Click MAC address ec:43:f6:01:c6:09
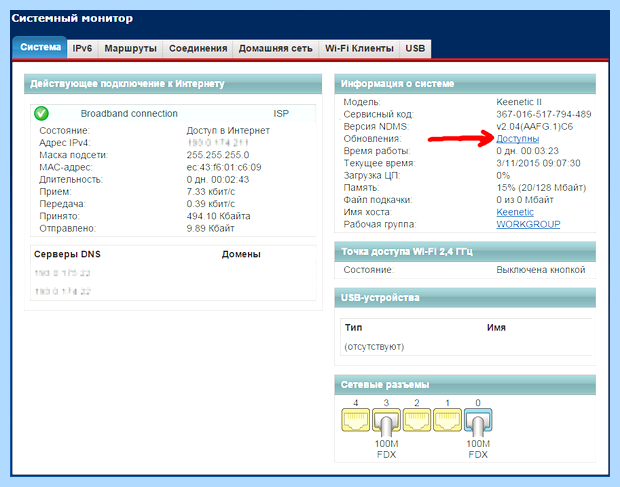620x487 pixels. point(224,167)
